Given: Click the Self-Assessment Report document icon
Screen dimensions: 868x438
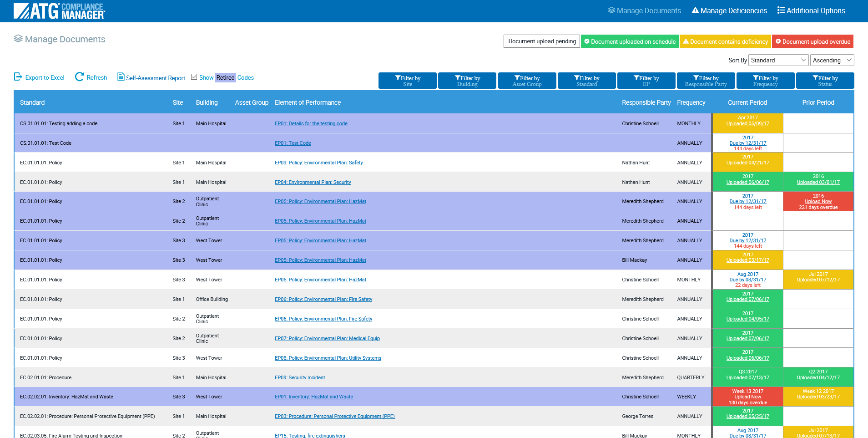Looking at the screenshot, I should tap(121, 77).
